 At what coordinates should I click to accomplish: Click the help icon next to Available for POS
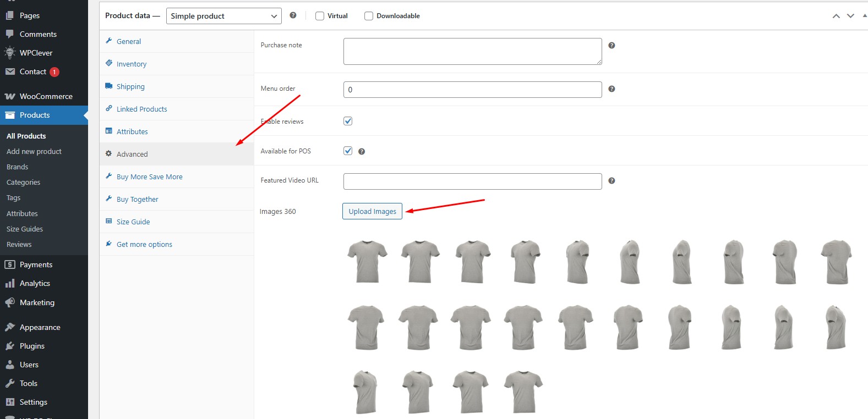tap(362, 152)
